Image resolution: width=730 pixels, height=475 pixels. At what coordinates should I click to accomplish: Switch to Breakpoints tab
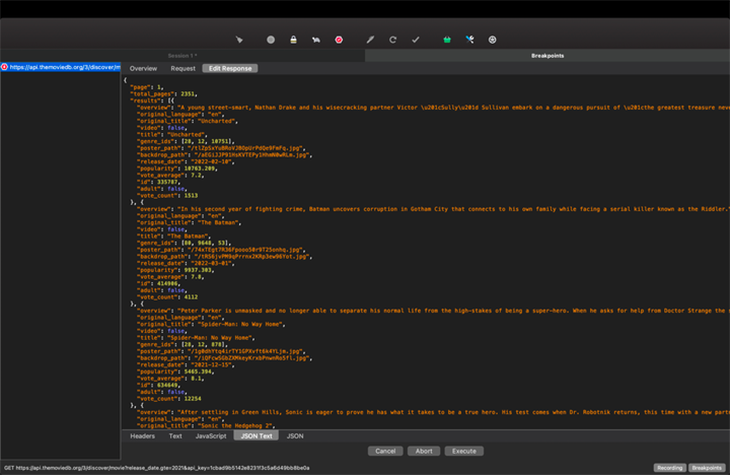pyautogui.click(x=548, y=55)
